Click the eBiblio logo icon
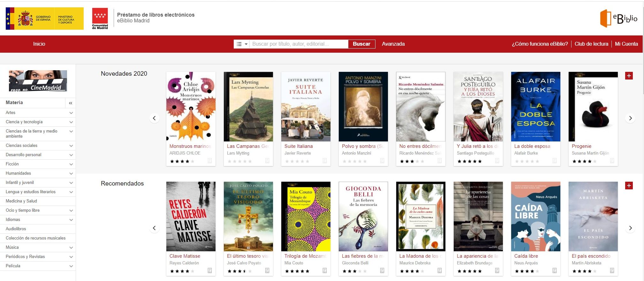This screenshot has width=644, height=281. click(x=618, y=19)
